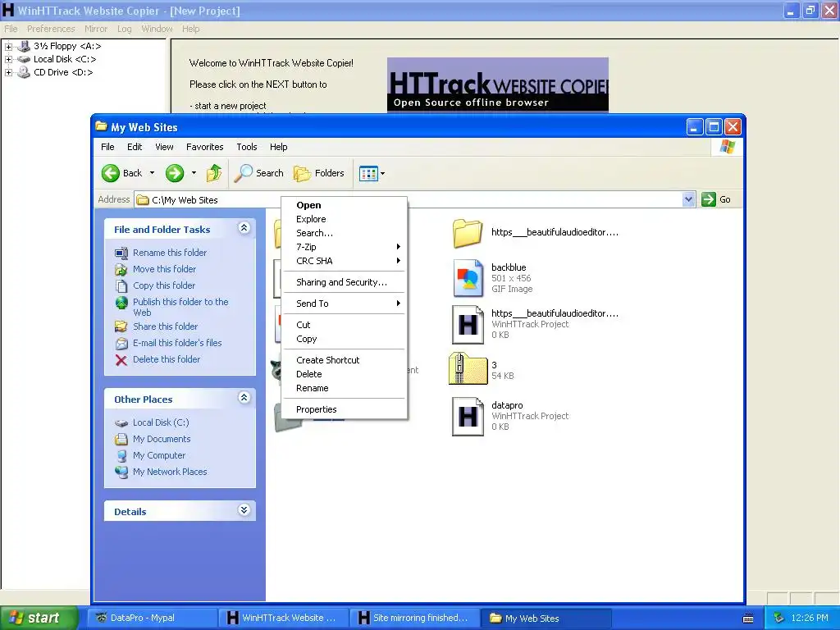Click E-mail this folder's files link
This screenshot has width=840, height=630.
177,343
